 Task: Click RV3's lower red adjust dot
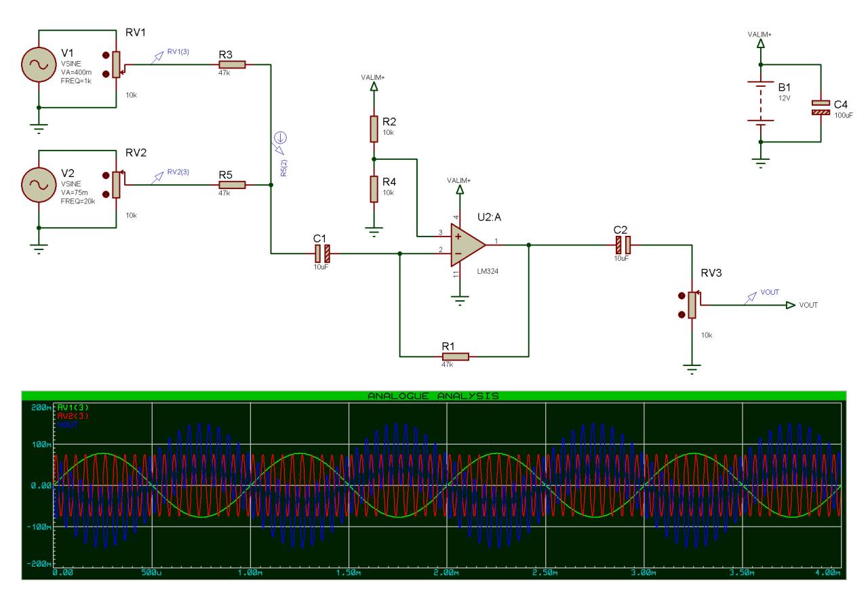tap(680, 313)
